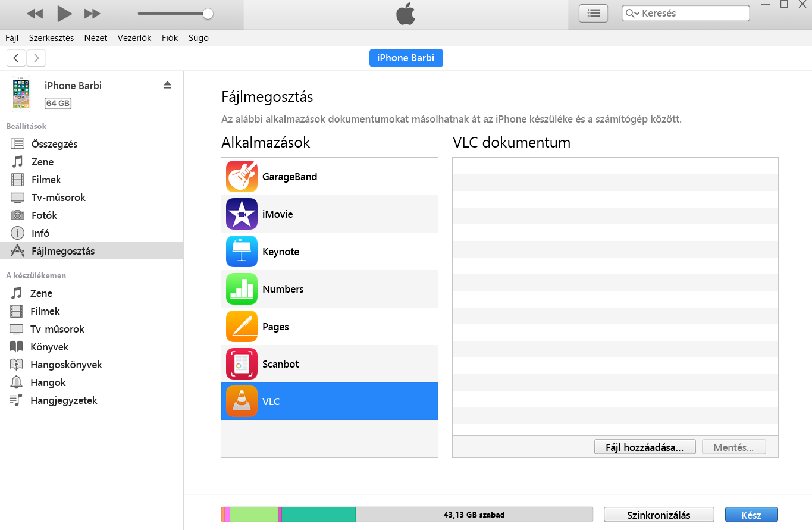This screenshot has width=812, height=530.
Task: Click the play button in playback controls
Action: point(64,13)
